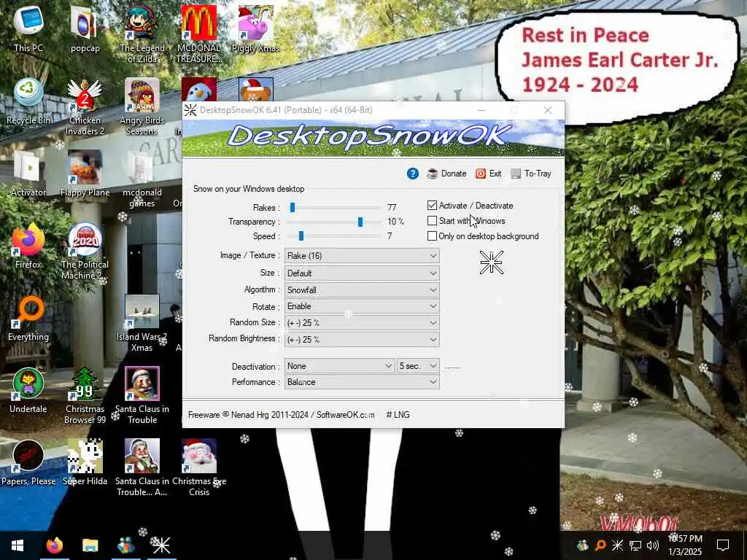Image resolution: width=747 pixels, height=560 pixels.
Task: Select the Activator desktop icon
Action: click(28, 174)
